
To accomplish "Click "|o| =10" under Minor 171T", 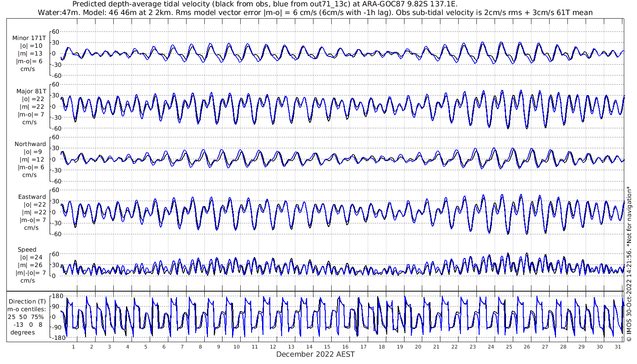I will [31, 45].
